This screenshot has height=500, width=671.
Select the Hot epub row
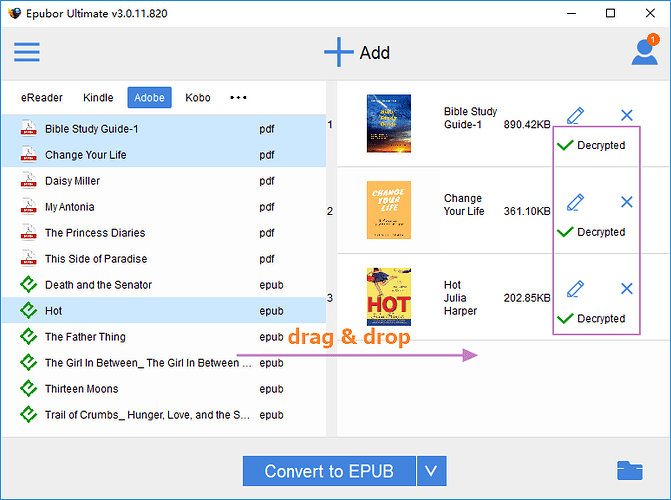pyautogui.click(x=164, y=311)
